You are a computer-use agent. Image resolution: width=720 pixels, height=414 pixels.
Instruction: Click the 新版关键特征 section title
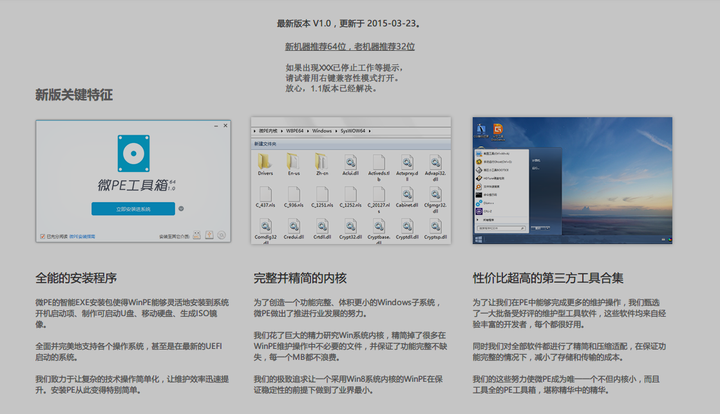(74, 95)
